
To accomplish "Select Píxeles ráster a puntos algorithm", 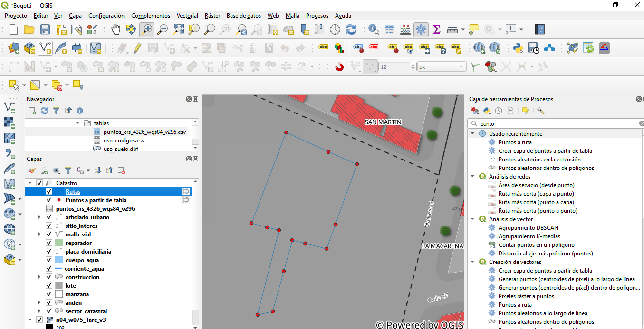I will (x=526, y=296).
